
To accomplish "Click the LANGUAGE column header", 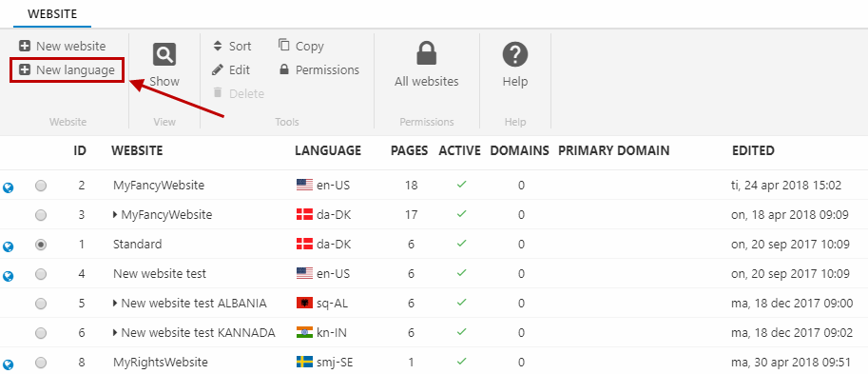I will 328,150.
